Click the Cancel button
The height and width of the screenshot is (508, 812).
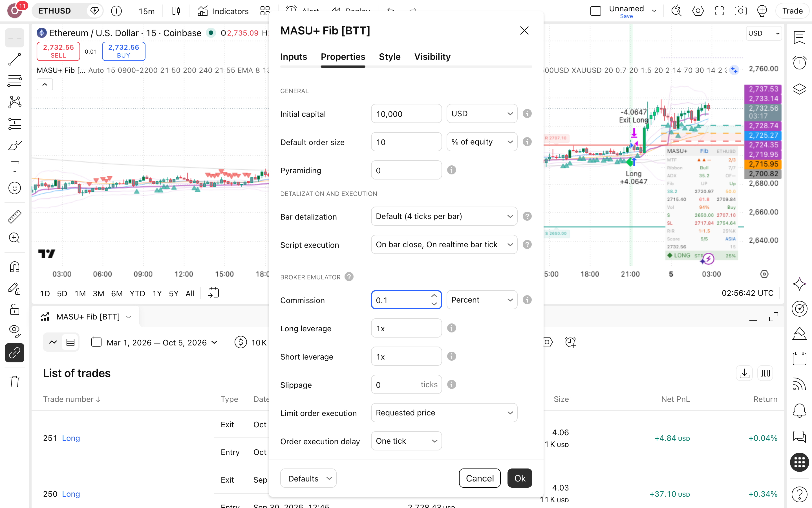tap(480, 478)
